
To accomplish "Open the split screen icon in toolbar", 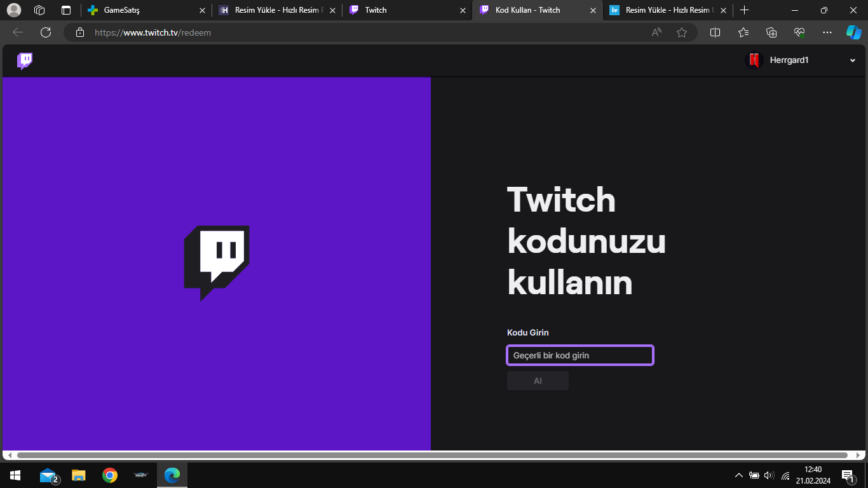I will [715, 32].
